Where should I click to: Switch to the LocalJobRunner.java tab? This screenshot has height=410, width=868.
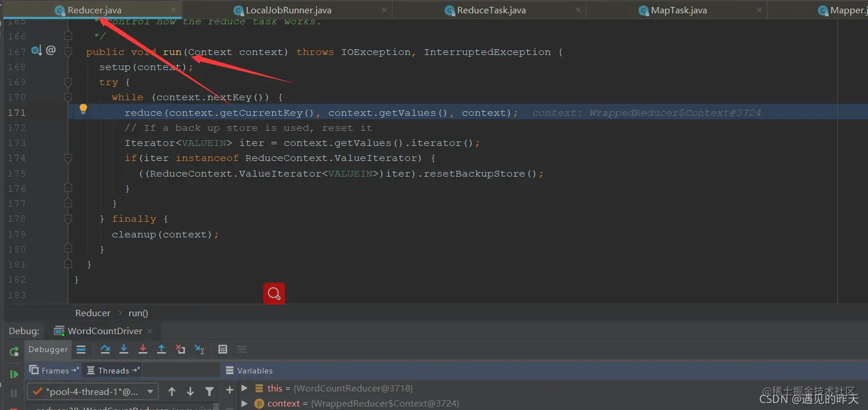(x=288, y=10)
